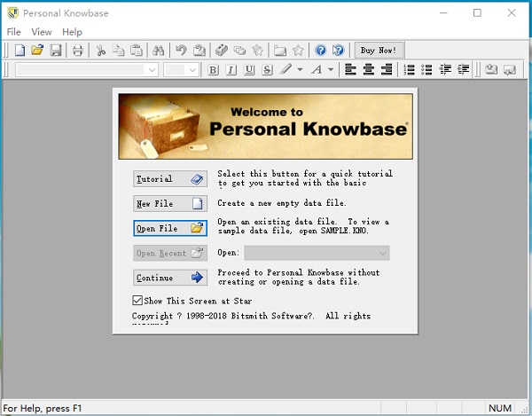Open the highlighter color dropdown arrow
The height and width of the screenshot is (416, 532).
tap(300, 70)
